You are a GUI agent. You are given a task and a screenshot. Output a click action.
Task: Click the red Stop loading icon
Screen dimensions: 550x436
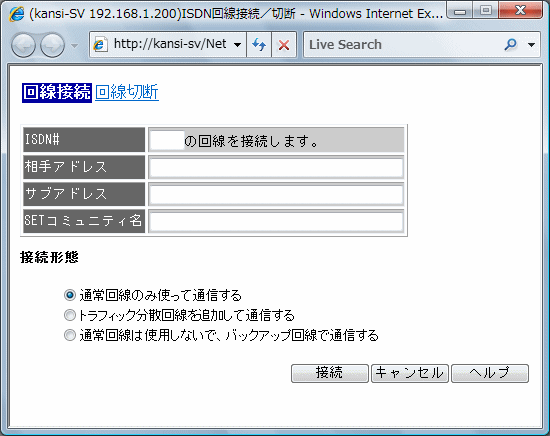(284, 45)
